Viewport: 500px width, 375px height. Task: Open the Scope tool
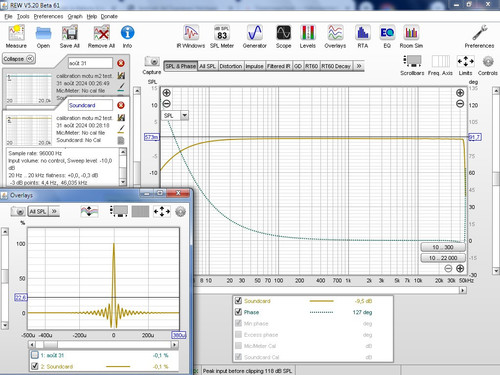click(x=283, y=36)
